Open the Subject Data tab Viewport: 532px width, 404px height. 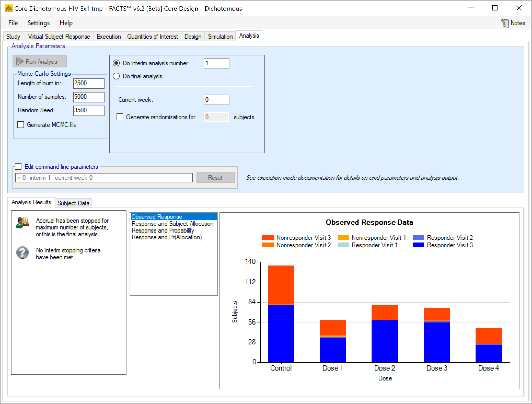73,203
